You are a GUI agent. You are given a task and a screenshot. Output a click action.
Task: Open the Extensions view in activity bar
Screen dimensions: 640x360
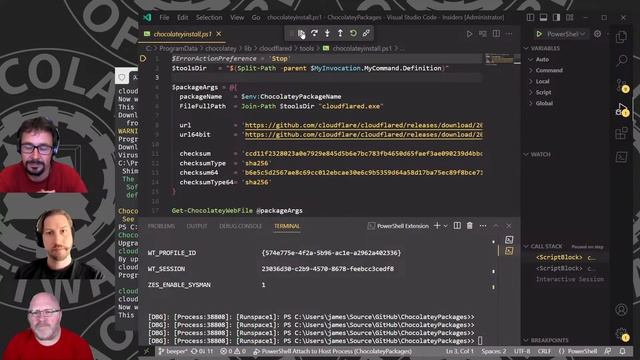click(x=622, y=133)
